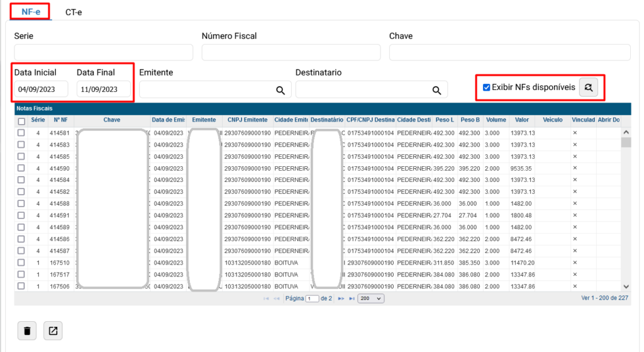Check the row checkbox for NF 167510
Screen dimensions: 644x352
click(x=21, y=263)
